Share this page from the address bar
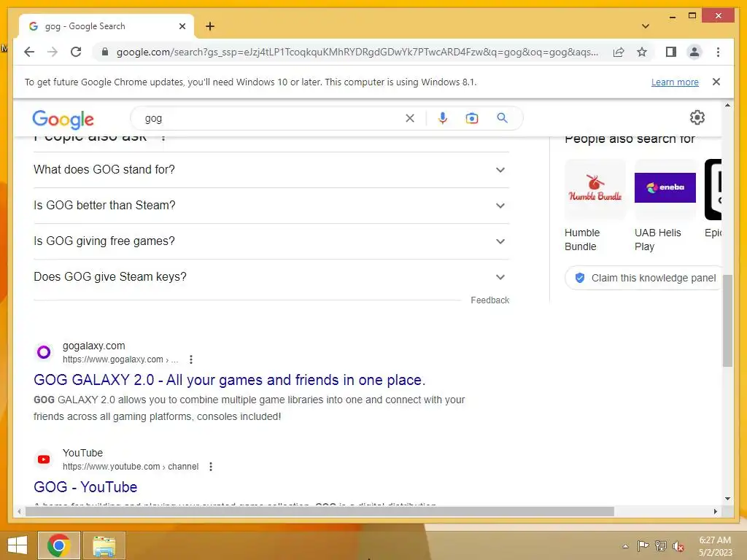747x560 pixels. point(619,52)
